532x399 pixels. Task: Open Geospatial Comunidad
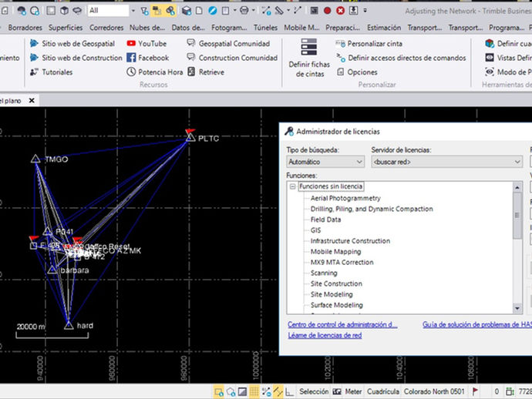(x=228, y=43)
